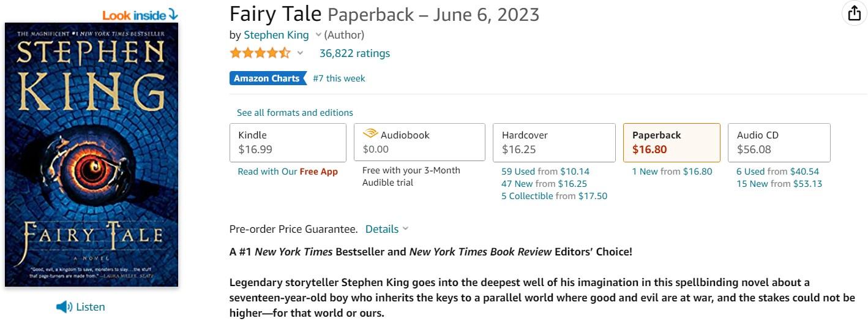Click the Fairy Tale book cover image
This screenshot has width=868, height=321.
91,154
